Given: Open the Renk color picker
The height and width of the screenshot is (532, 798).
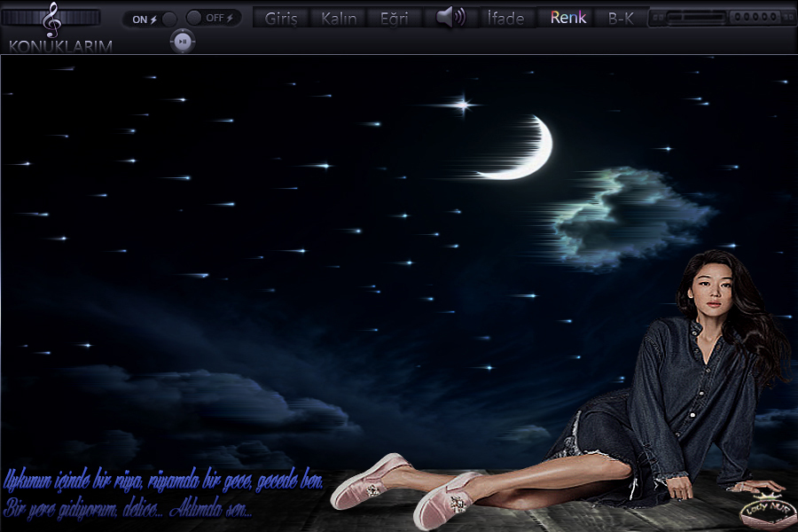Looking at the screenshot, I should (567, 18).
